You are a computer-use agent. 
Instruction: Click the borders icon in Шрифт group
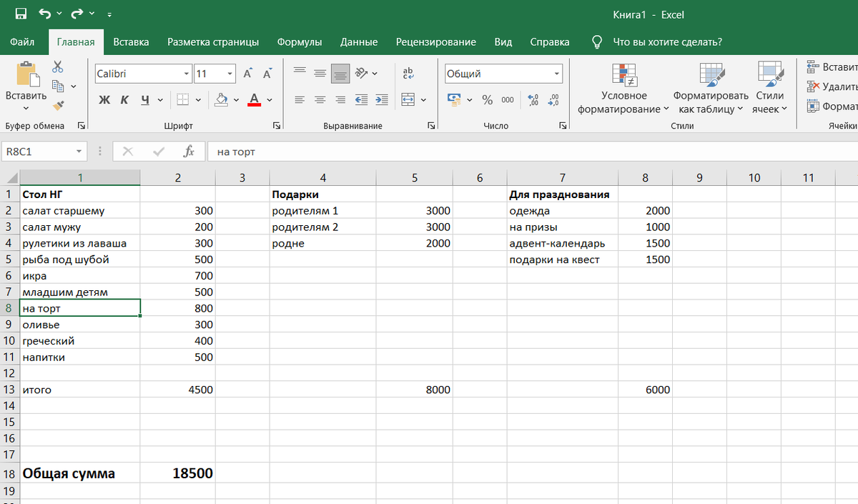183,99
